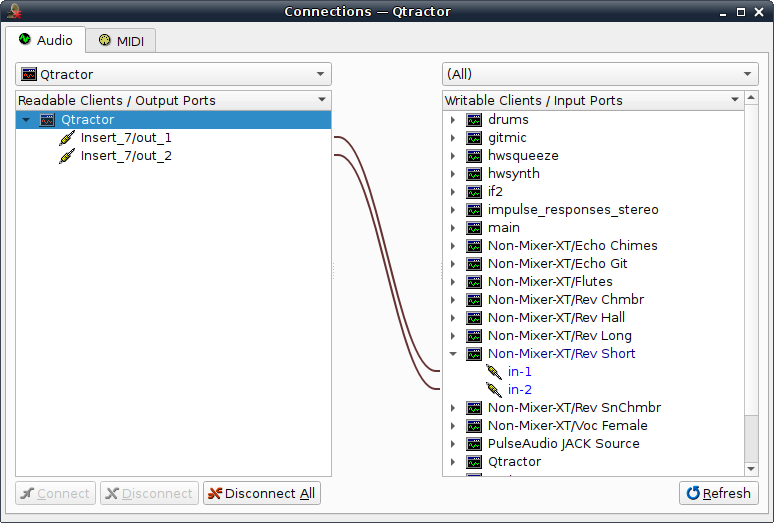Image resolution: width=774 pixels, height=523 pixels.
Task: Expand the Qtractor input client
Action: coord(453,462)
